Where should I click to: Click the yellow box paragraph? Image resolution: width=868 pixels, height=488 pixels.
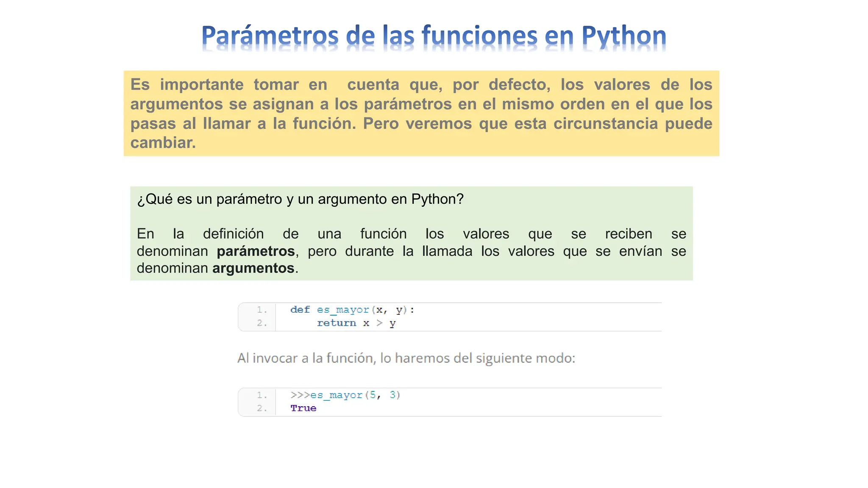(x=421, y=113)
